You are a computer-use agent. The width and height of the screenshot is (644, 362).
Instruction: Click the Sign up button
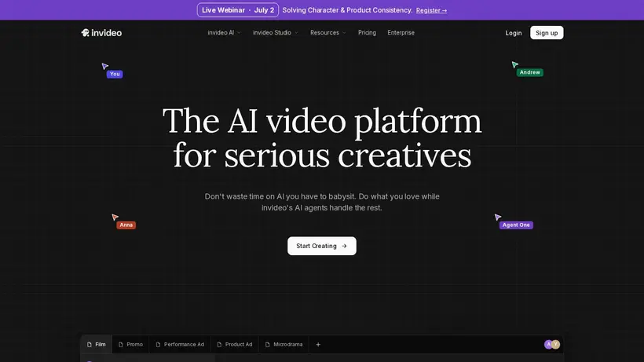[x=547, y=33]
